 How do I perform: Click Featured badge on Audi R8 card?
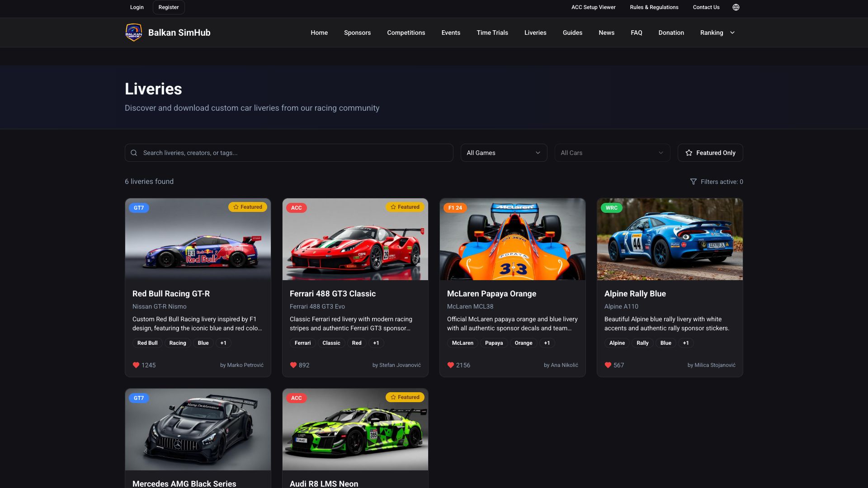point(405,397)
